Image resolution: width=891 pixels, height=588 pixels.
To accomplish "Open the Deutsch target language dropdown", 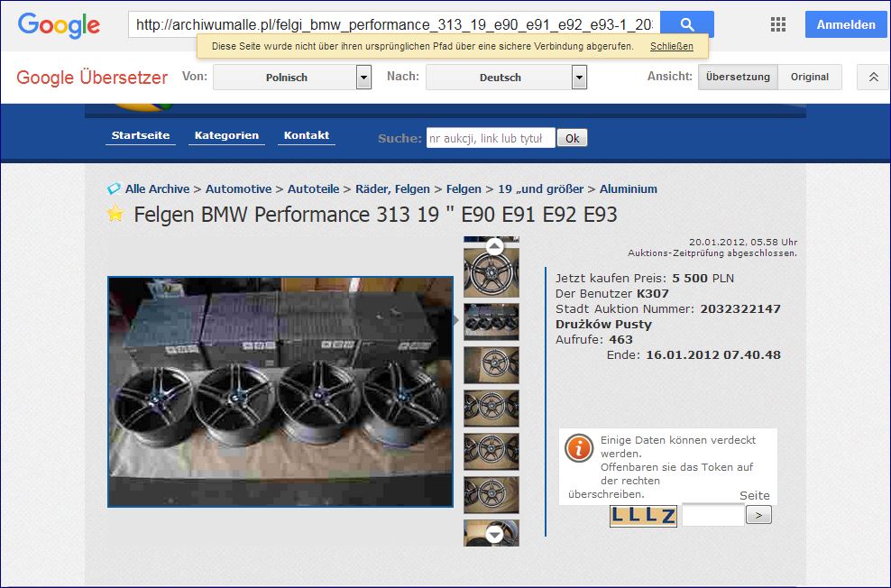I will point(506,78).
